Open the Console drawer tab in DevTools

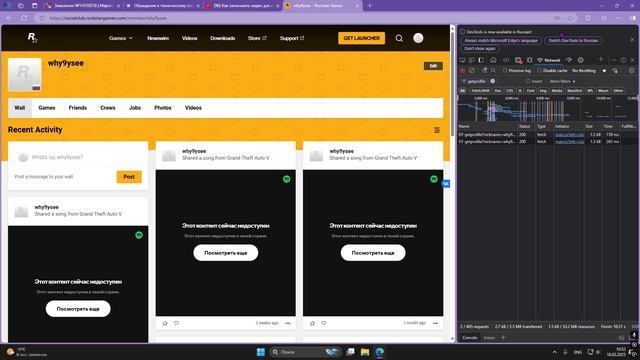(469, 338)
